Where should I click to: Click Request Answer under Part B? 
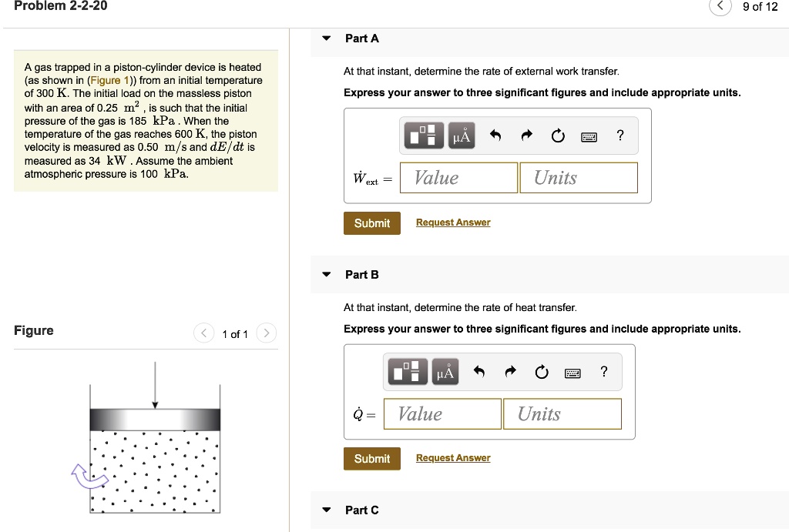point(452,457)
